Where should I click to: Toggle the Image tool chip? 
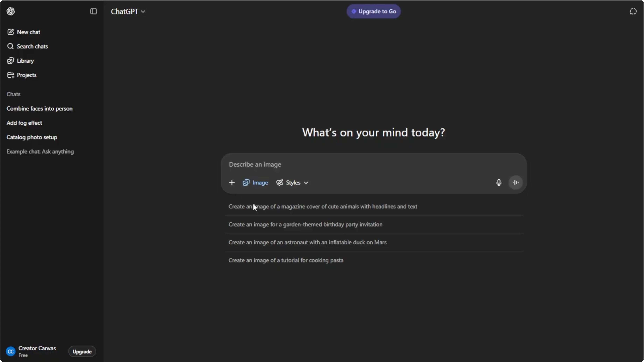(x=255, y=183)
